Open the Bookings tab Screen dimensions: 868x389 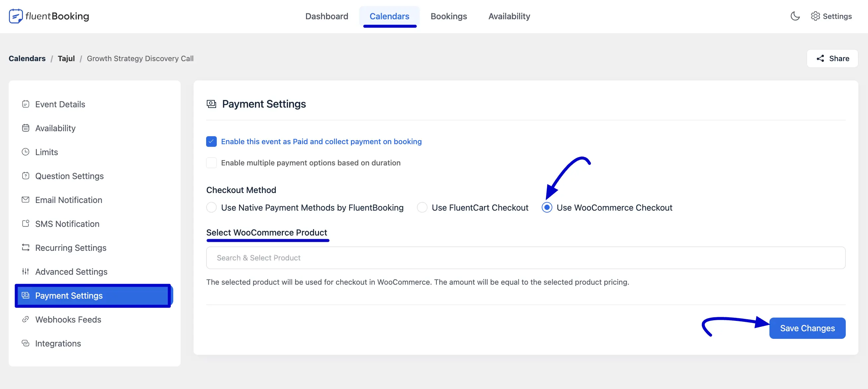pos(448,16)
